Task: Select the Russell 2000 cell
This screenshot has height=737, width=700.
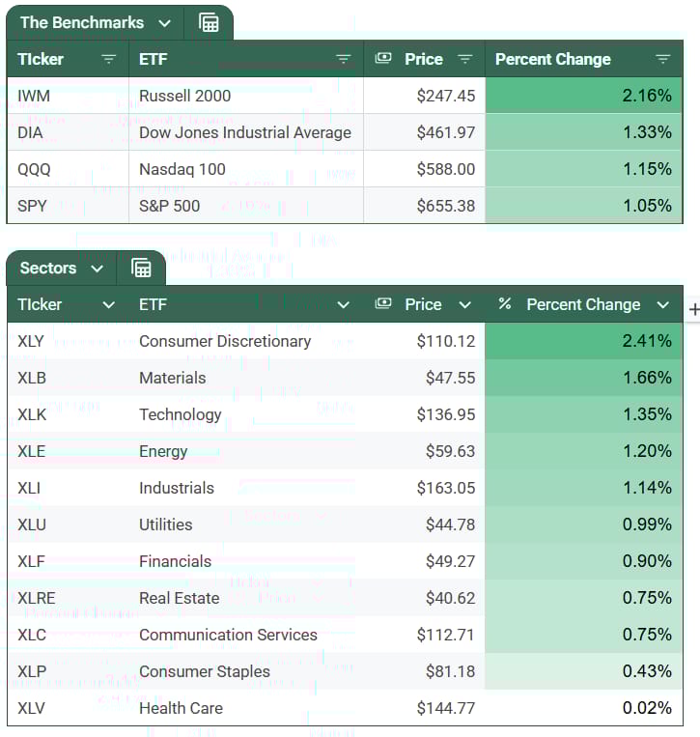Action: (245, 96)
